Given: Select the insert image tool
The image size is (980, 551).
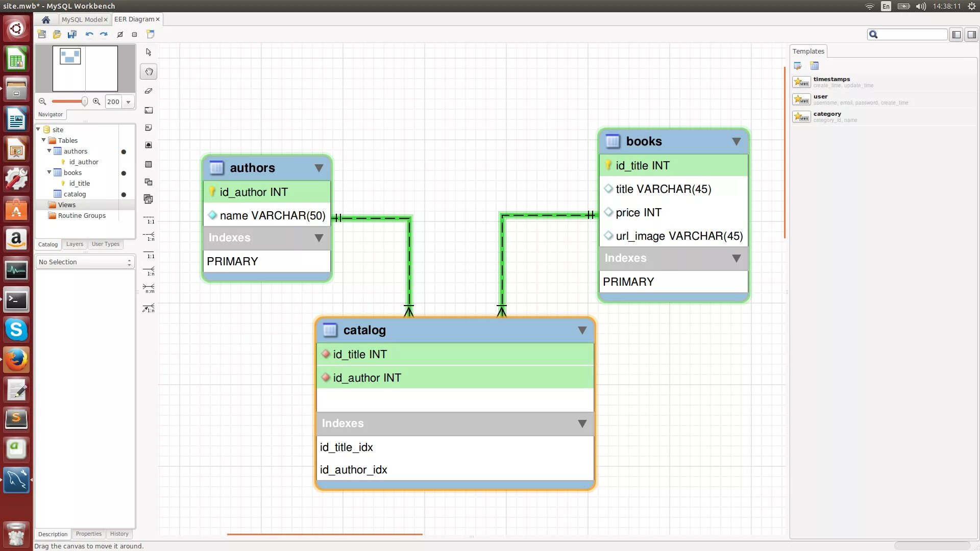Looking at the screenshot, I should [149, 145].
